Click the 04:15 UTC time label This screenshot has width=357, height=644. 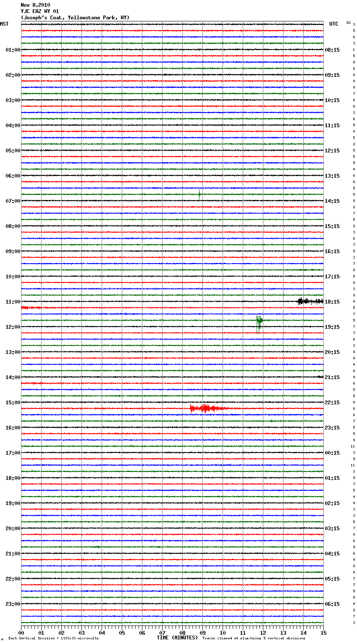[x=332, y=554]
